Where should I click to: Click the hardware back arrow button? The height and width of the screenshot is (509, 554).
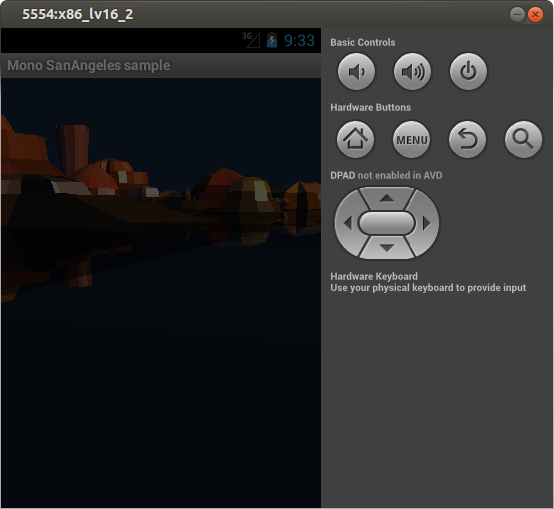[x=467, y=139]
